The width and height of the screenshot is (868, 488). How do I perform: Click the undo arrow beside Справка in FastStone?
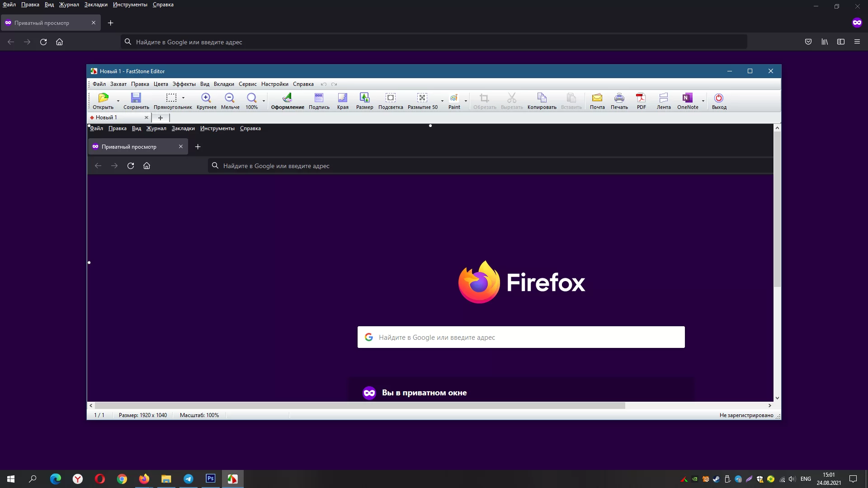pos(324,84)
